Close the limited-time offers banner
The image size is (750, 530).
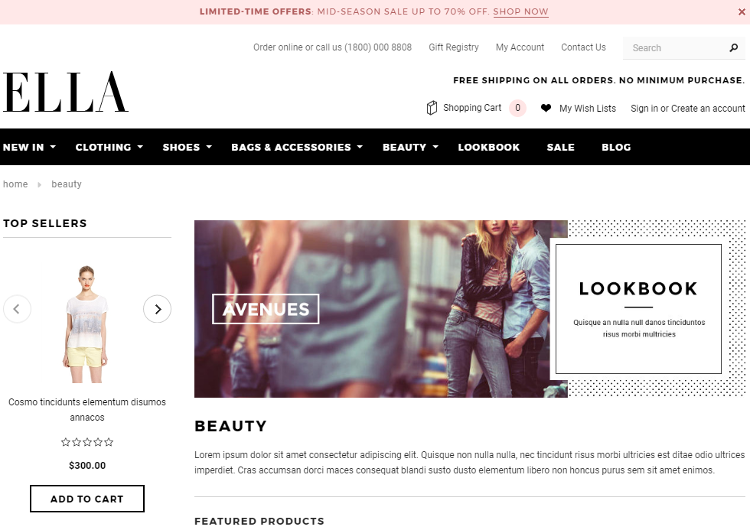pos(741,12)
